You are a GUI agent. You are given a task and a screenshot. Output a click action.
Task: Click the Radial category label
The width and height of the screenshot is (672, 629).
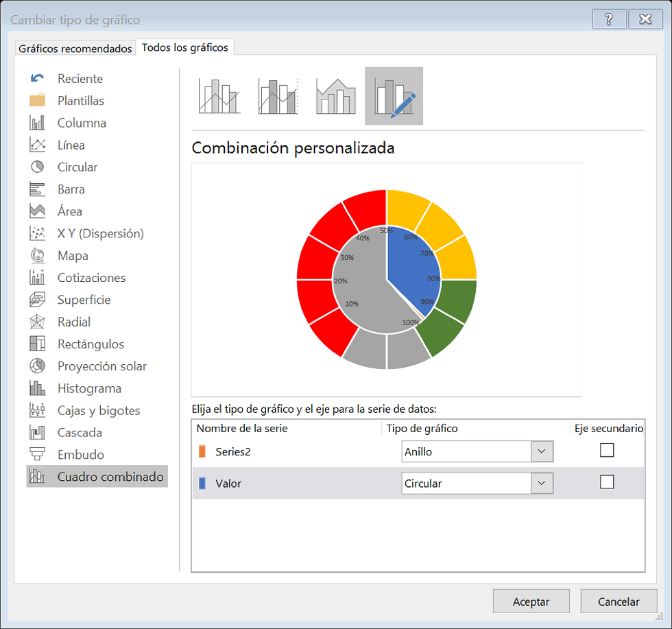tap(74, 322)
